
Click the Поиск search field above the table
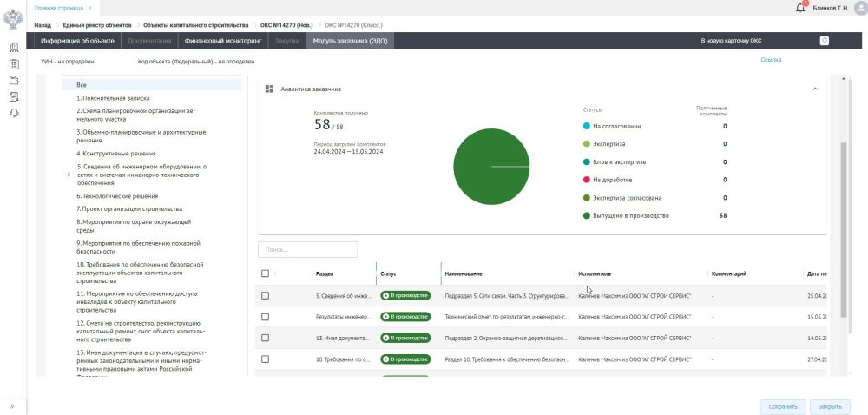[307, 249]
